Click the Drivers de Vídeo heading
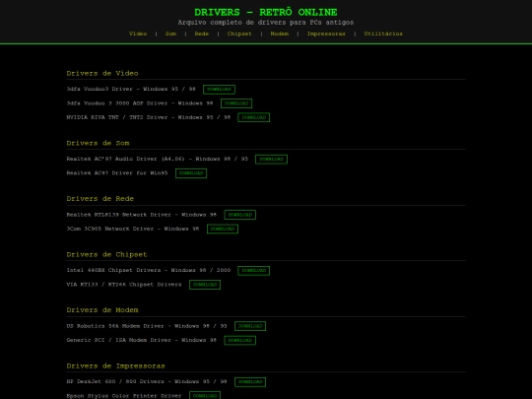 pos(102,73)
